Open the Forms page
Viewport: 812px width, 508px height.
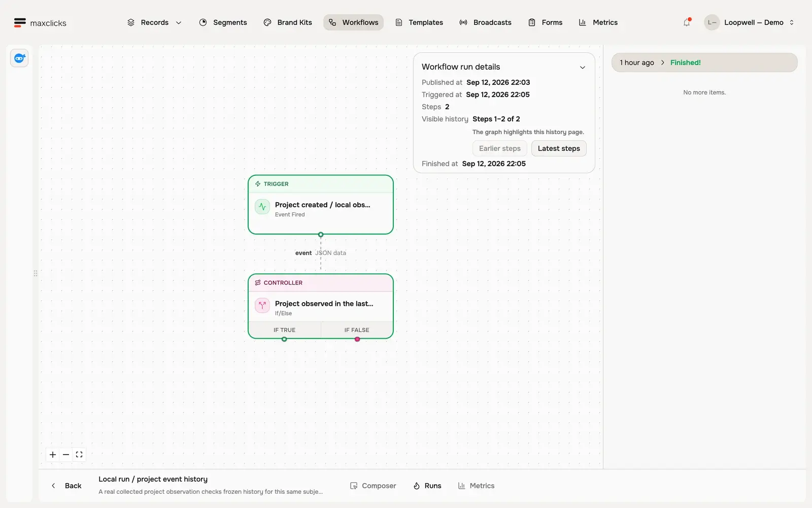[545, 22]
